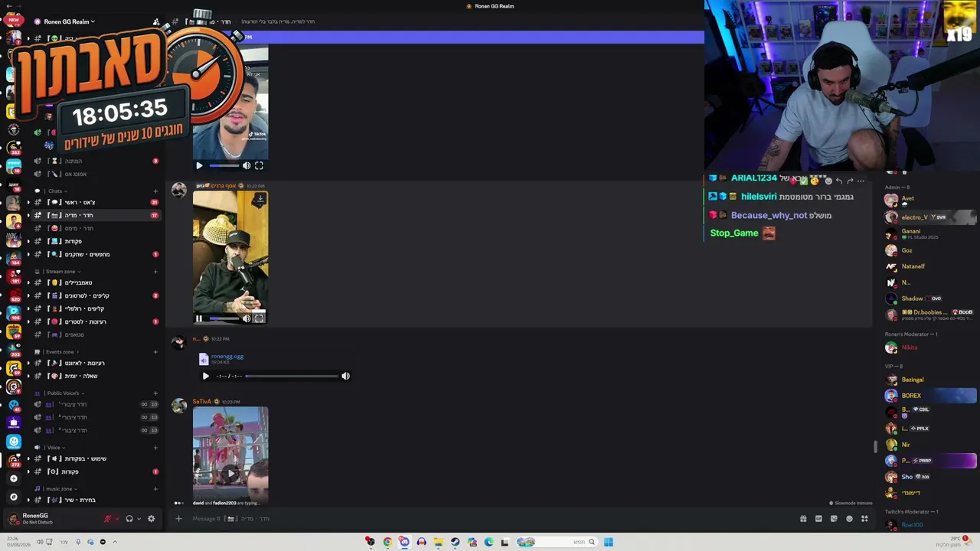
Task: Add a channel to Events zone category
Action: pos(155,352)
